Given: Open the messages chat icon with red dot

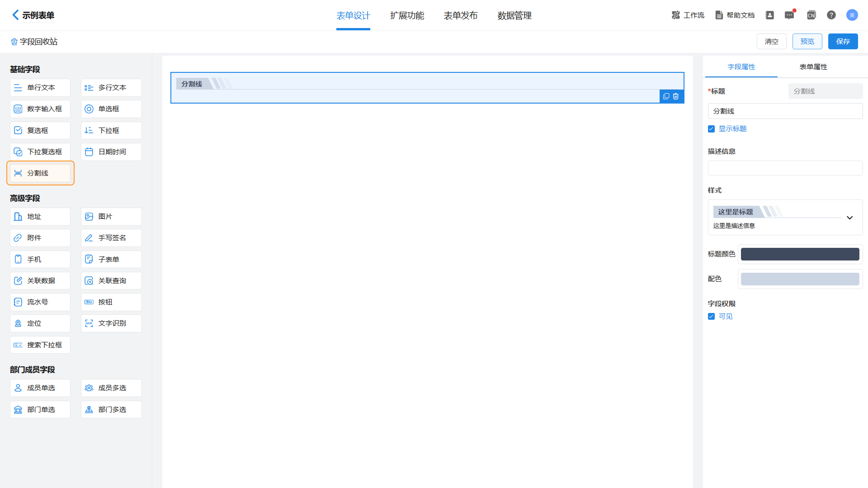Looking at the screenshot, I should (x=789, y=15).
